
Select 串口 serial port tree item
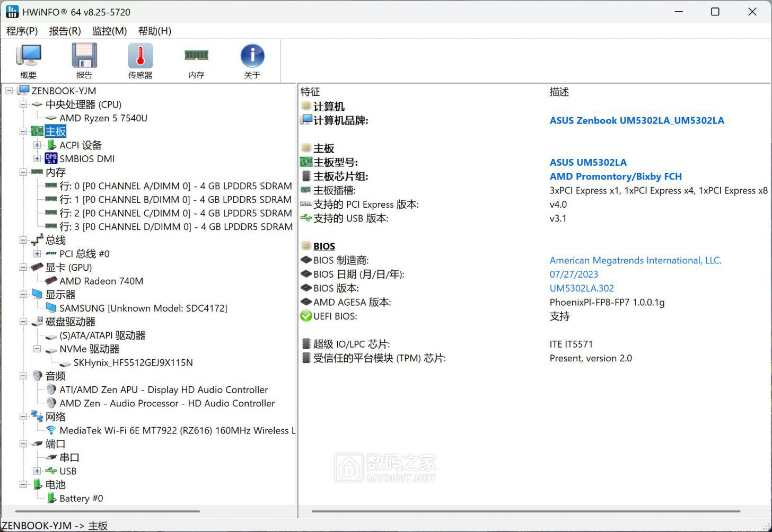(x=69, y=457)
